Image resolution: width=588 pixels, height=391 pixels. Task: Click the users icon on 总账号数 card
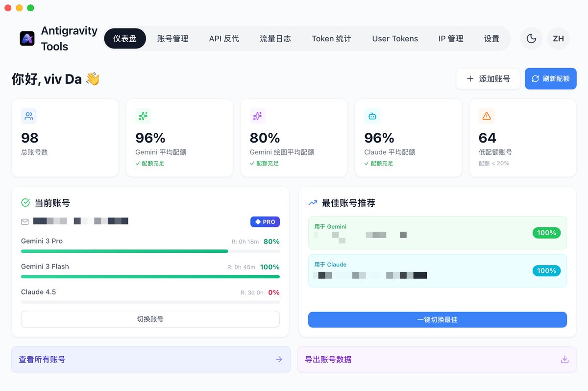(29, 116)
